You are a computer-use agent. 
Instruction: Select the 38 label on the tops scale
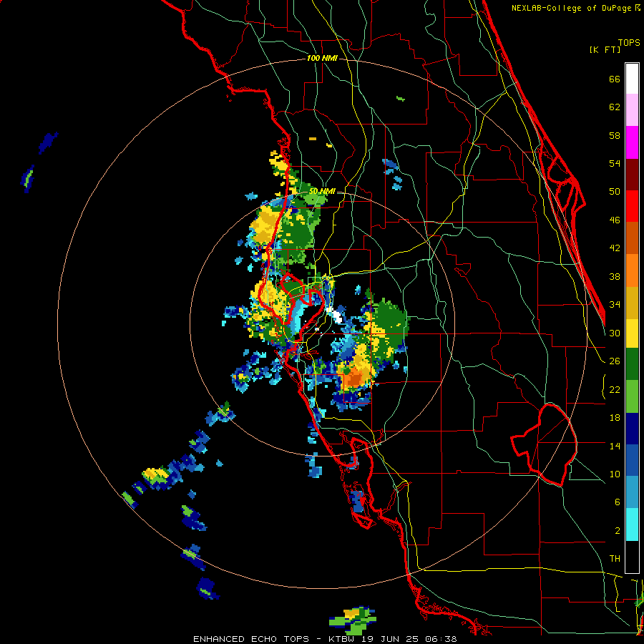pos(615,277)
